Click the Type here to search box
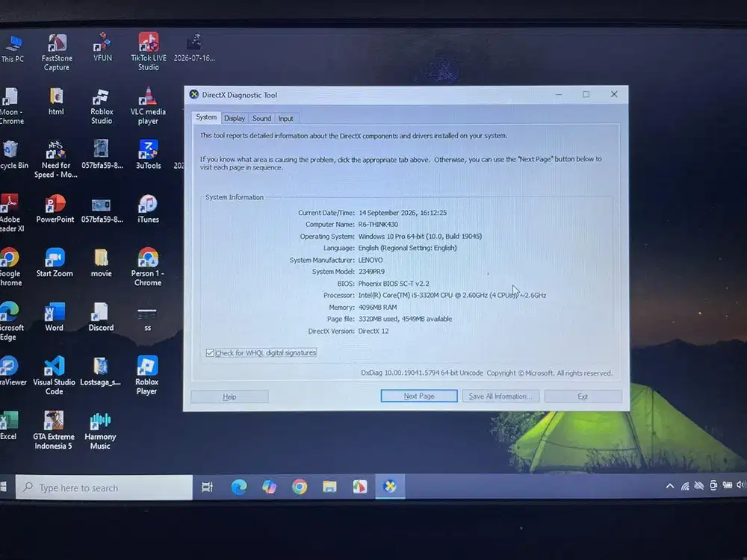The width and height of the screenshot is (747, 560). (104, 488)
